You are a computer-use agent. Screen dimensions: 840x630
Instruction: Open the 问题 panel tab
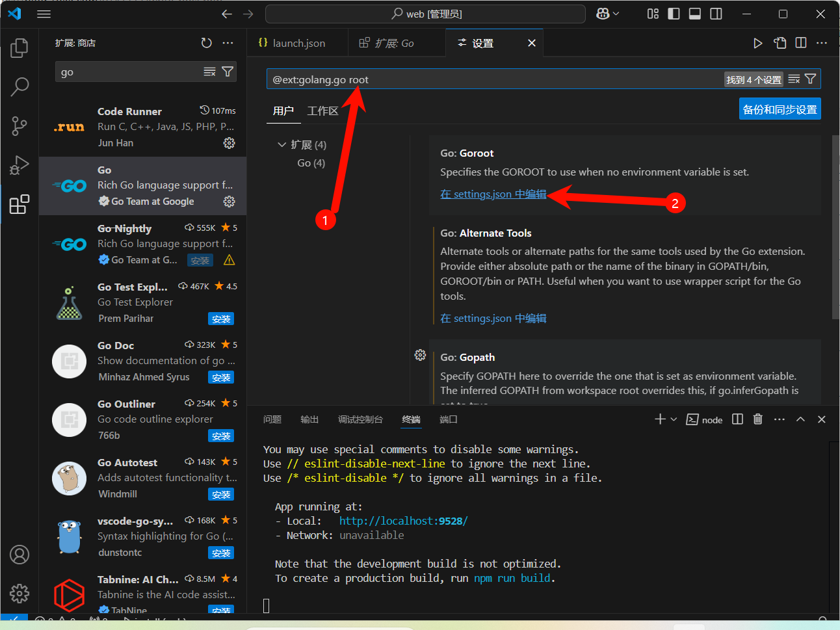tap(272, 419)
